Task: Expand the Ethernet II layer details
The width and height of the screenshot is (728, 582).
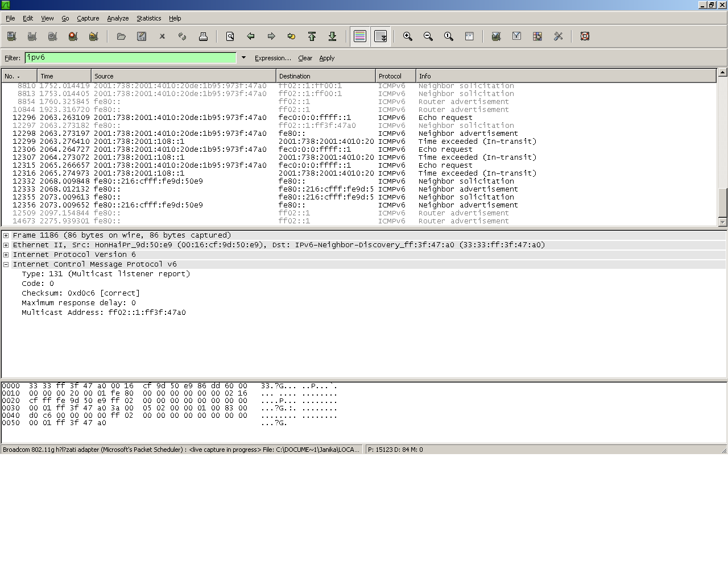Action: click(5, 244)
